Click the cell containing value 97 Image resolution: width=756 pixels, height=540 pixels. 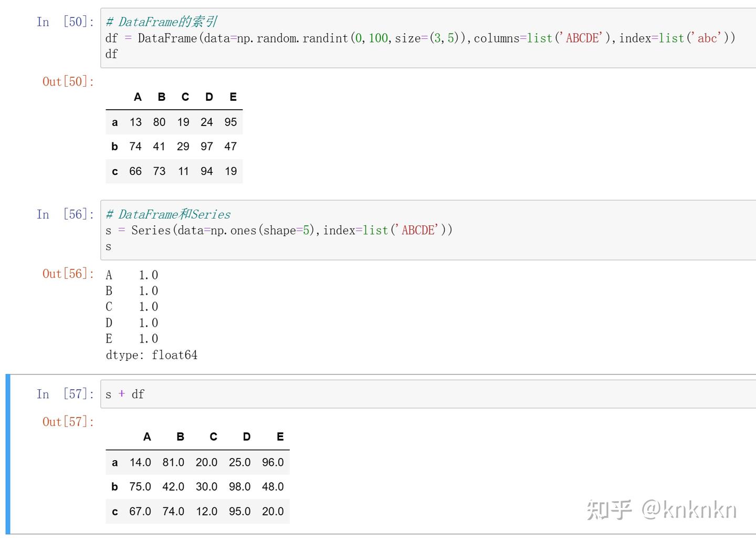206,147
